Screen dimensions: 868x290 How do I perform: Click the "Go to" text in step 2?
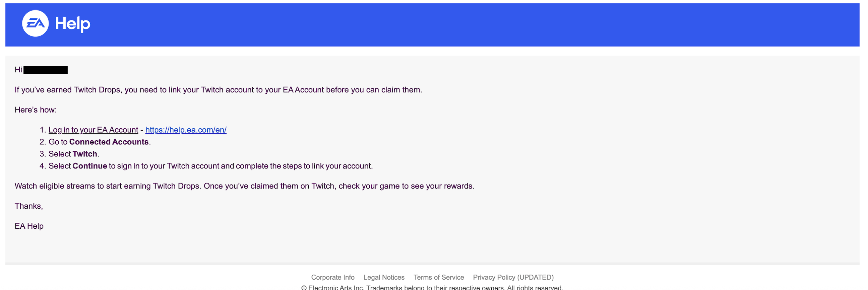tap(58, 142)
